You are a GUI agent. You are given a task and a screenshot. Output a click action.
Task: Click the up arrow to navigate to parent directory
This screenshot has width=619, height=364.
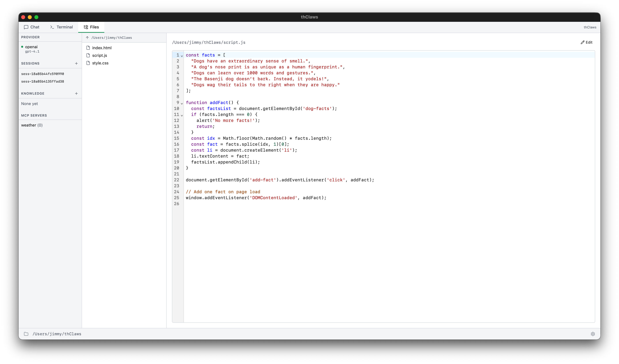point(87,37)
